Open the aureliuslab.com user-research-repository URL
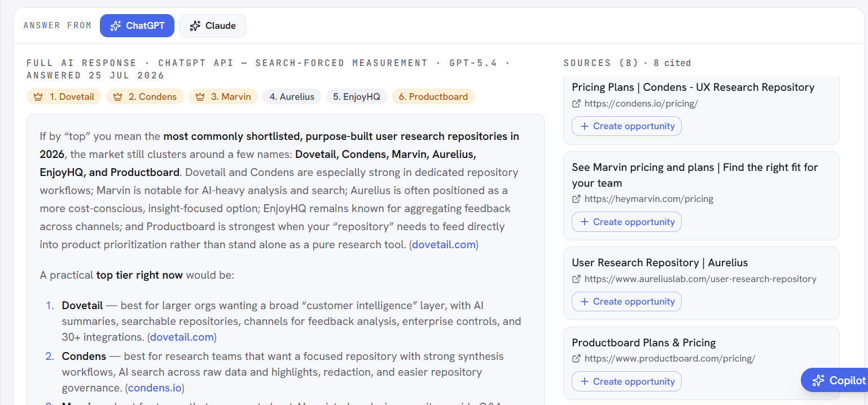 tap(700, 279)
